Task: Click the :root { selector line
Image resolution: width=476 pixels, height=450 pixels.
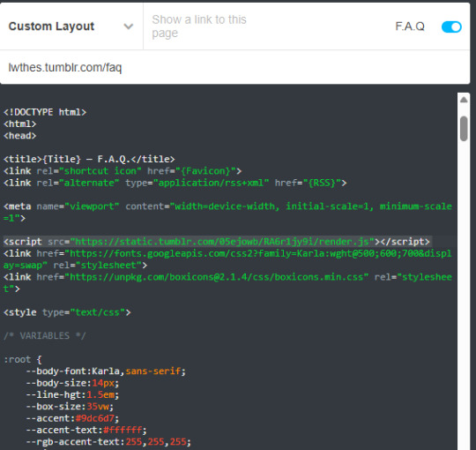Action: click(23, 359)
